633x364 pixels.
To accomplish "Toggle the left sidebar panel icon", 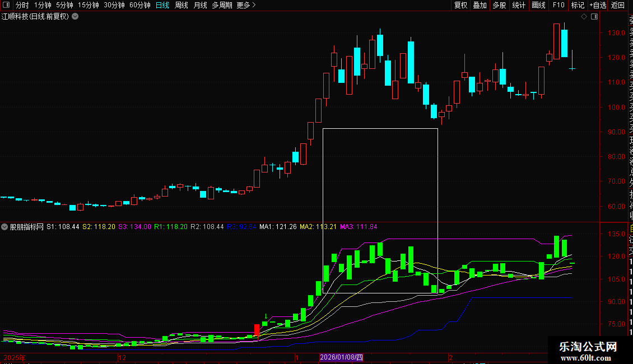I will pyautogui.click(x=6, y=5).
